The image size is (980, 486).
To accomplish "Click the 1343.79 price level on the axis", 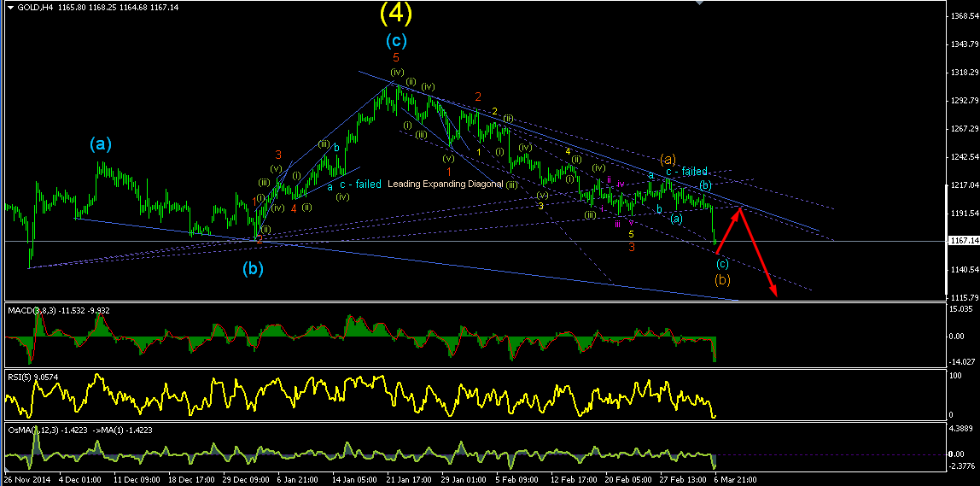I will tap(963, 44).
